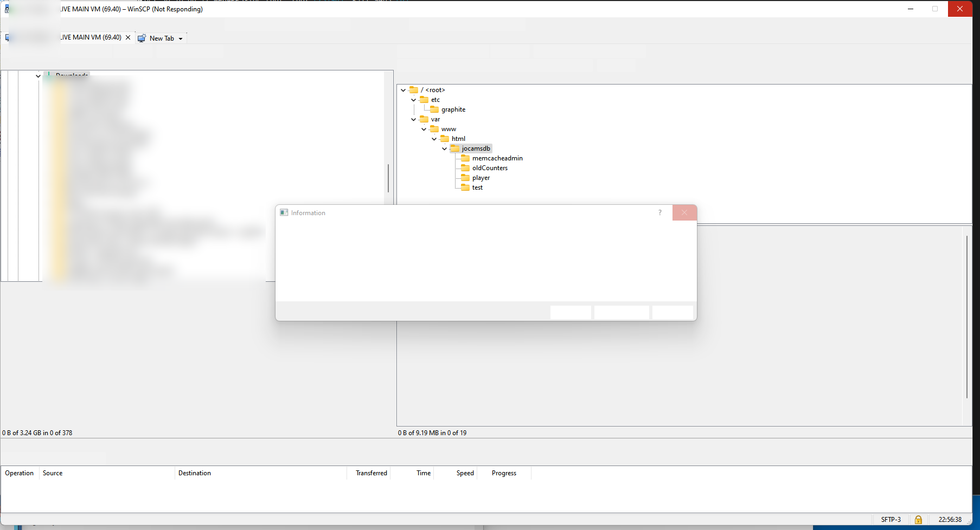Close the LIVE MAIN VM session tab
980x530 pixels.
128,37
